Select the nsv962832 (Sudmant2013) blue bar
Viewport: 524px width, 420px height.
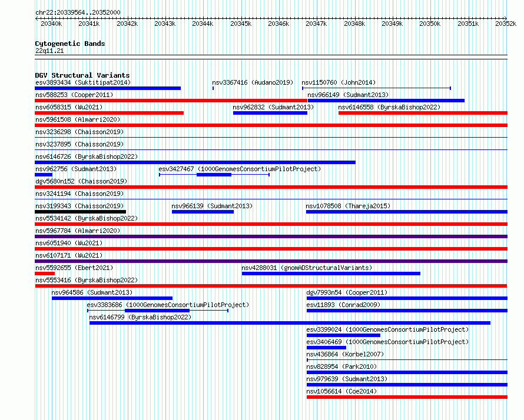270,113
